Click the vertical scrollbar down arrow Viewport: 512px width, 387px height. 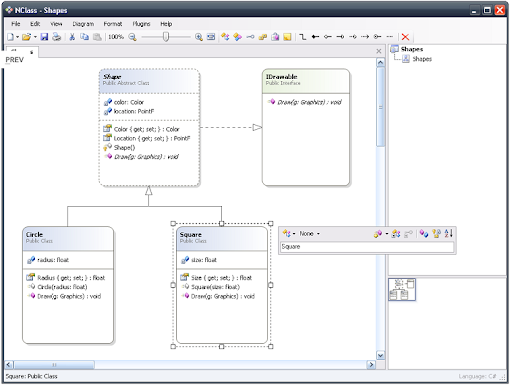click(380, 355)
